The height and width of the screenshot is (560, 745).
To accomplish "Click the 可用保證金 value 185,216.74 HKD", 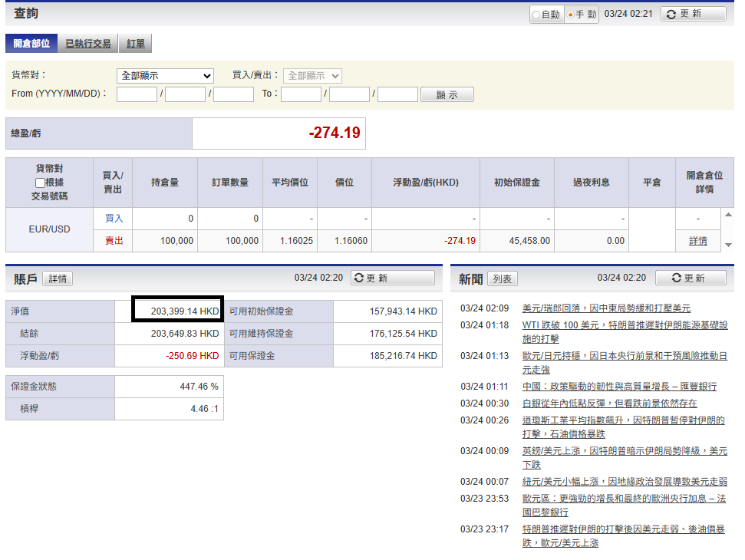I will [404, 356].
